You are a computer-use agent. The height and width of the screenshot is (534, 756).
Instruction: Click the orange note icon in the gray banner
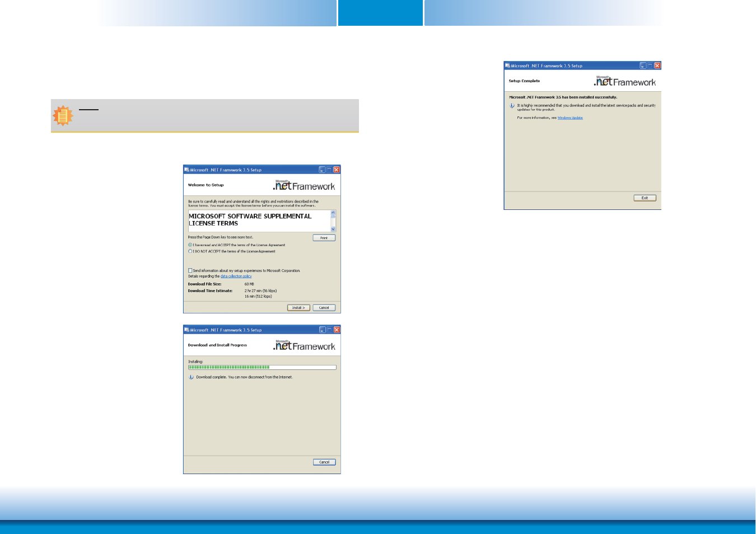pyautogui.click(x=63, y=116)
